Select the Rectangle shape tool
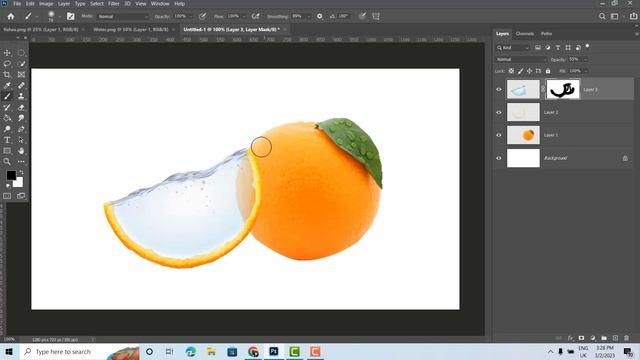 tap(7, 151)
